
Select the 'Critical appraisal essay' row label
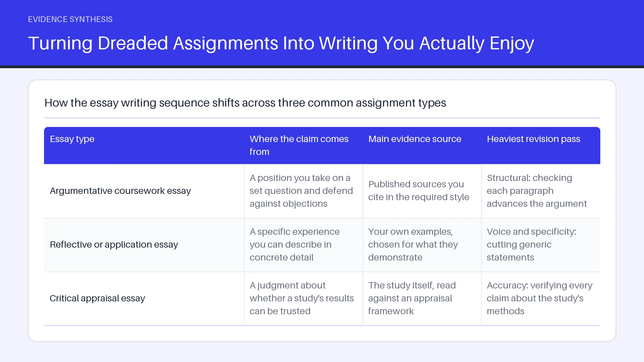pyautogui.click(x=144, y=299)
